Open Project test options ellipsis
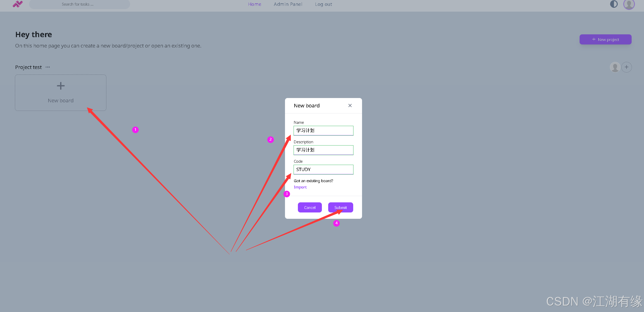The width and height of the screenshot is (644, 312). pos(48,67)
